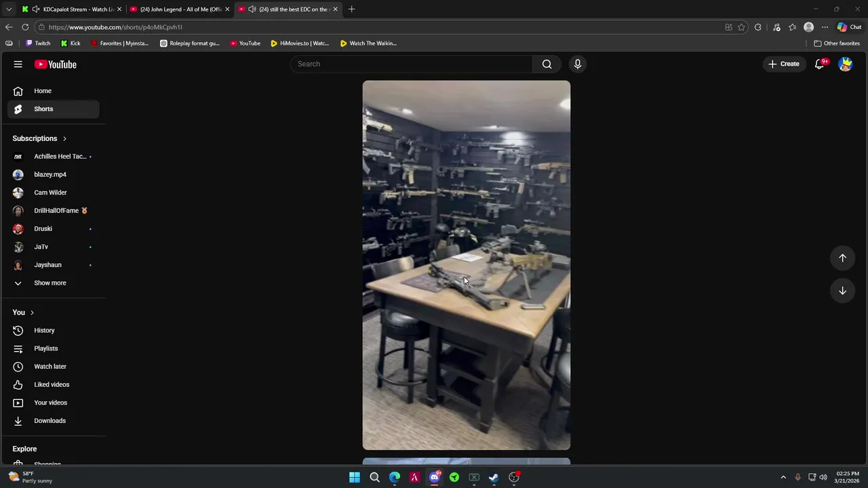
Task: Open Playlists in the sidebar
Action: pyautogui.click(x=54, y=348)
